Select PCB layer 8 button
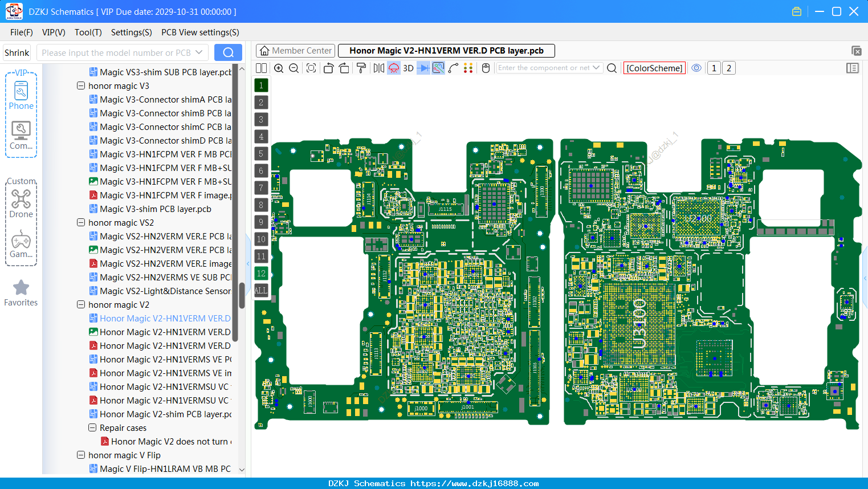The width and height of the screenshot is (868, 489). pyautogui.click(x=261, y=205)
